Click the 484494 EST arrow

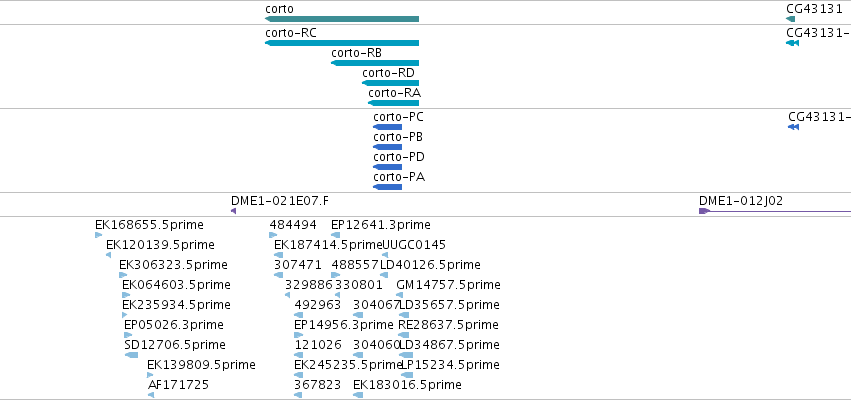(x=273, y=235)
